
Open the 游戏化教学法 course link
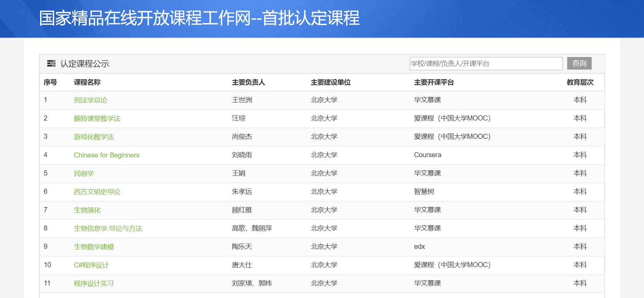click(x=94, y=137)
